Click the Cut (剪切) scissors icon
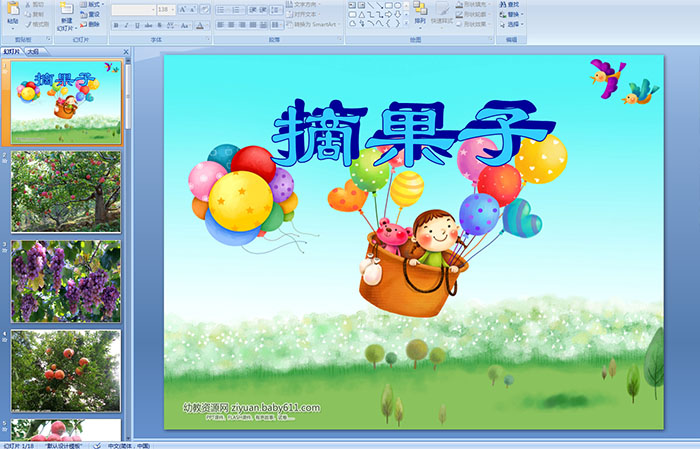700x449 pixels. click(x=28, y=4)
